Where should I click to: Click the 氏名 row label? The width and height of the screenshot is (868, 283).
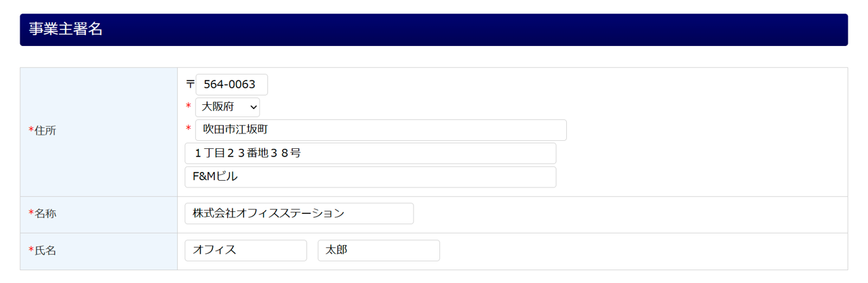point(45,251)
